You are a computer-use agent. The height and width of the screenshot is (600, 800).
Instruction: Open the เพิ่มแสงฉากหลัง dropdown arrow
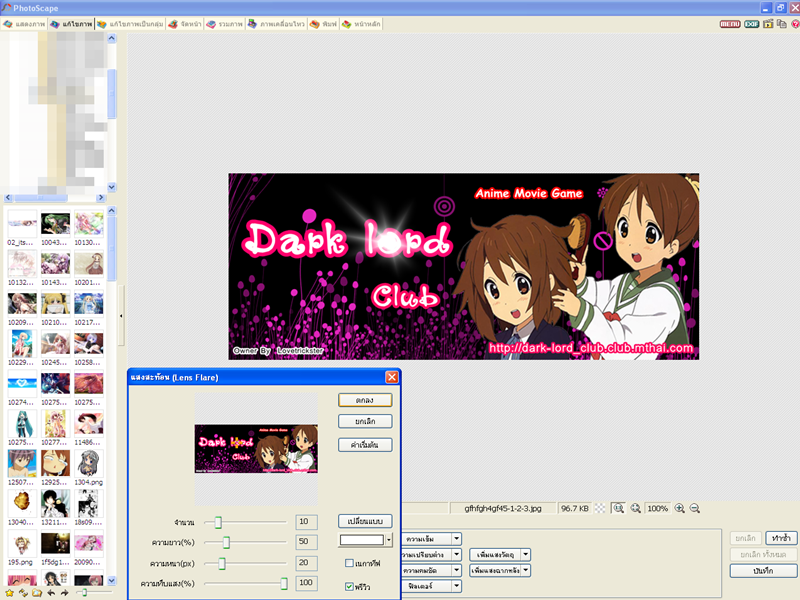(526, 570)
